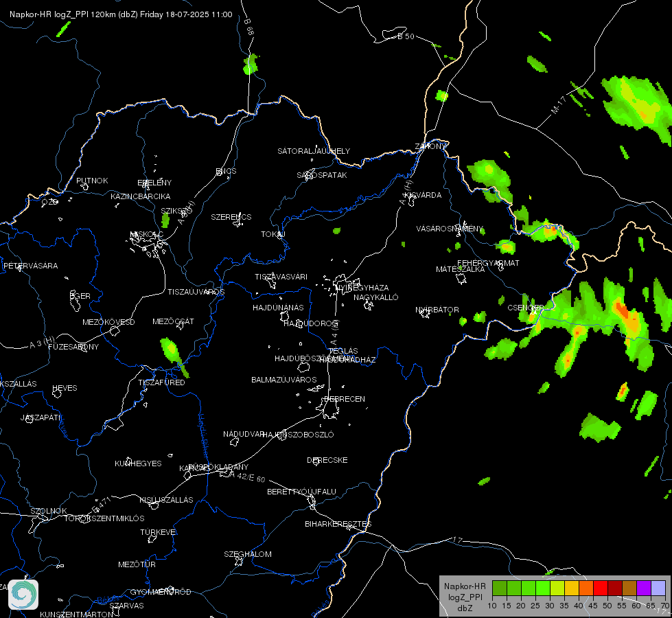
Task: Click the SZOLNOK city label
Action: (x=49, y=511)
